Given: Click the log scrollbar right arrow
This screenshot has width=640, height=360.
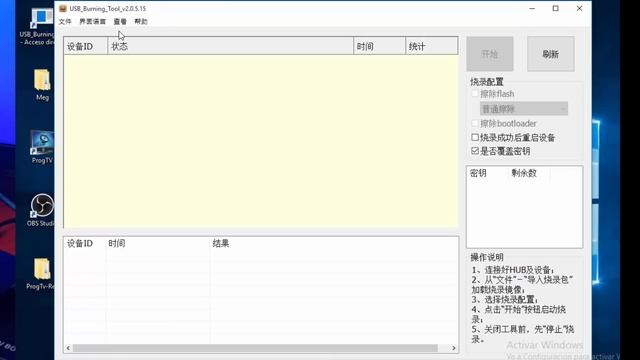Looking at the screenshot, I should (453, 348).
